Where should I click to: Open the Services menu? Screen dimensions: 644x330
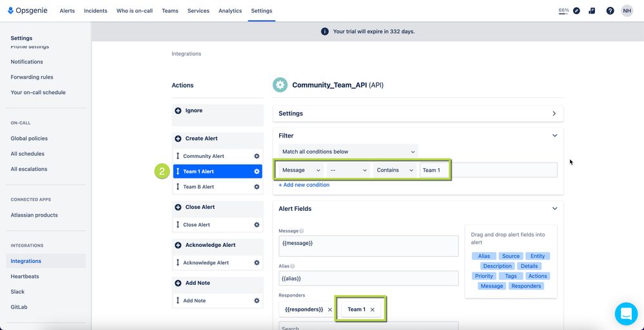[199, 11]
